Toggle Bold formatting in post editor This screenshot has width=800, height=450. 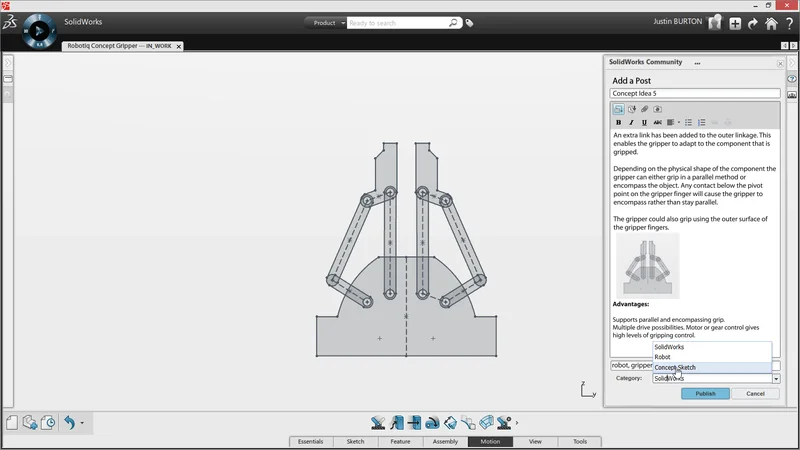[619, 122]
